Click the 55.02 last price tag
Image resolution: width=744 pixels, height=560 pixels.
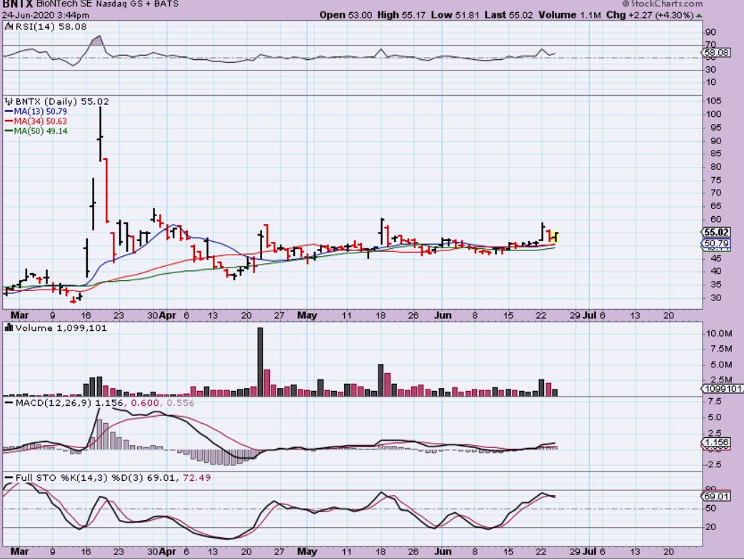pyautogui.click(x=716, y=232)
